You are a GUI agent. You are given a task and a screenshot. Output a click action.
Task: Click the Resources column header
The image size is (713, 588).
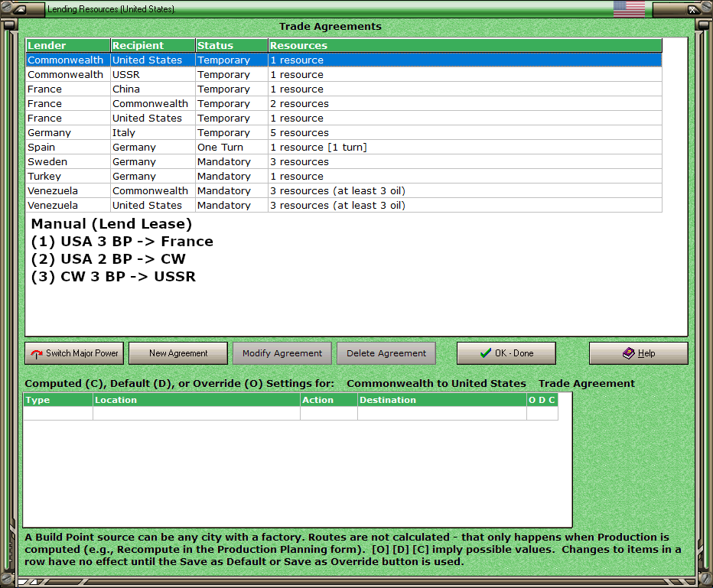click(465, 45)
